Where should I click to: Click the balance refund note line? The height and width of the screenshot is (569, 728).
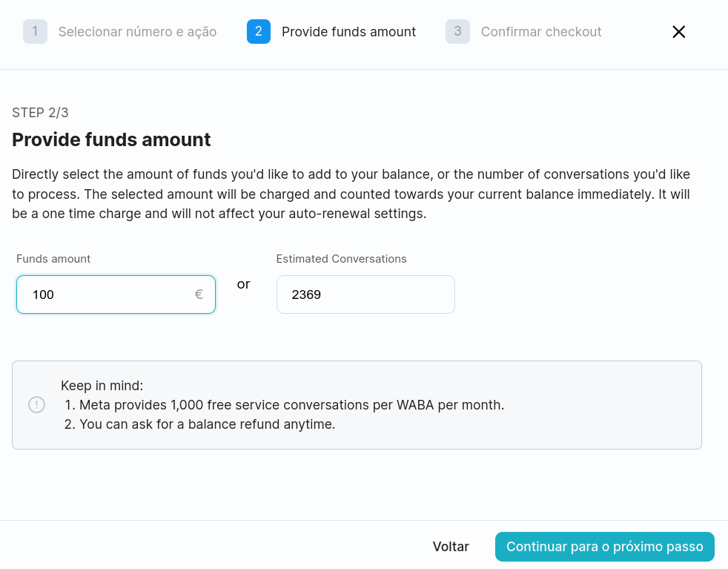tap(199, 424)
